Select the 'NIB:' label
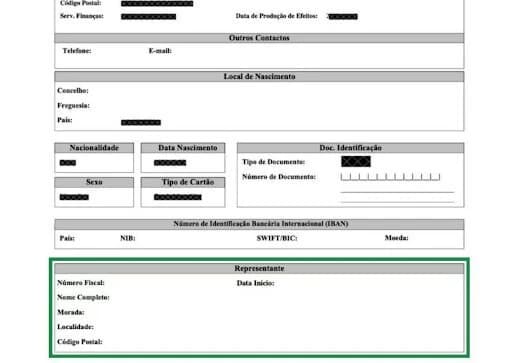The width and height of the screenshot is (512, 363). 128,238
